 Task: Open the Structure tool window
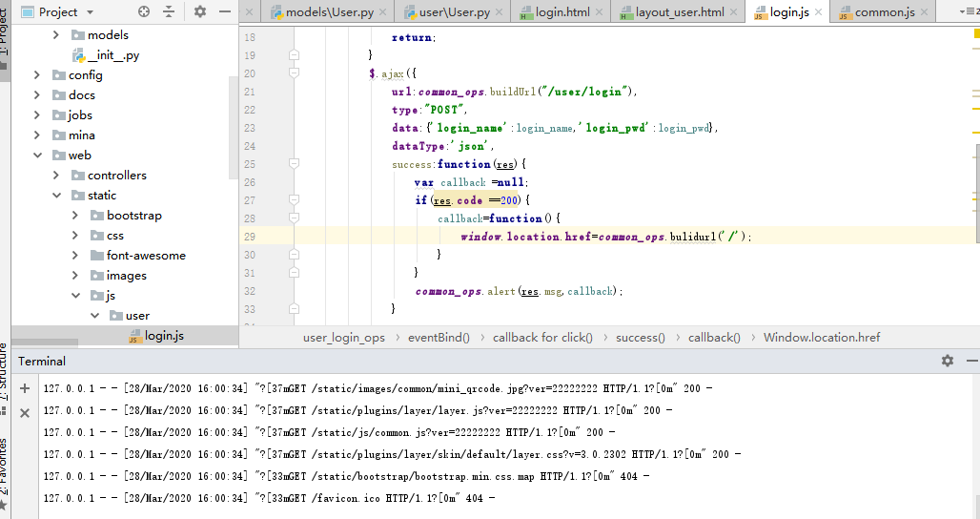(x=5, y=379)
